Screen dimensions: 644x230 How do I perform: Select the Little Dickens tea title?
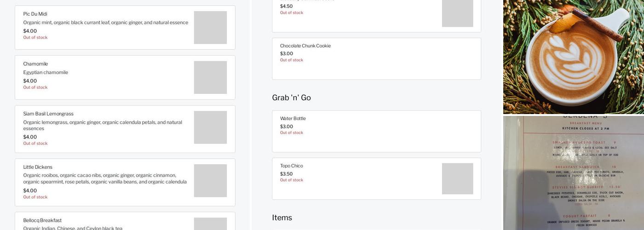tap(38, 167)
